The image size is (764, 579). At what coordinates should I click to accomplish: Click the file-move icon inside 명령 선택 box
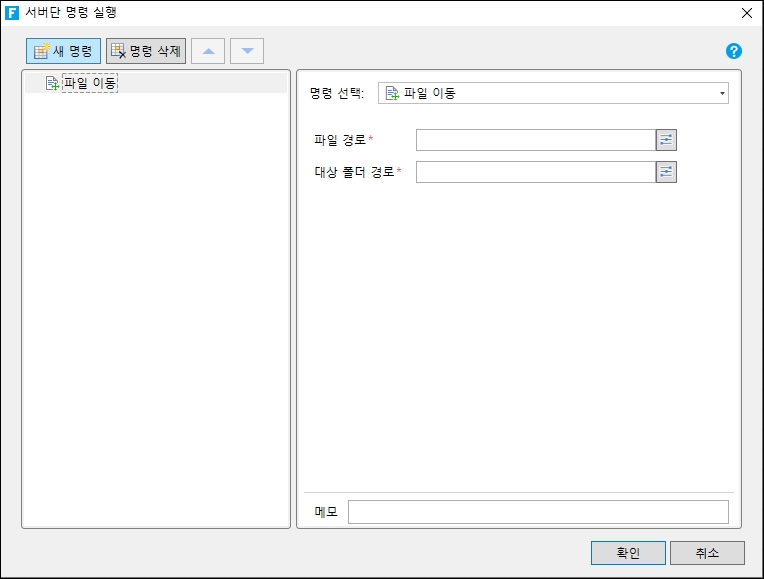click(x=392, y=94)
